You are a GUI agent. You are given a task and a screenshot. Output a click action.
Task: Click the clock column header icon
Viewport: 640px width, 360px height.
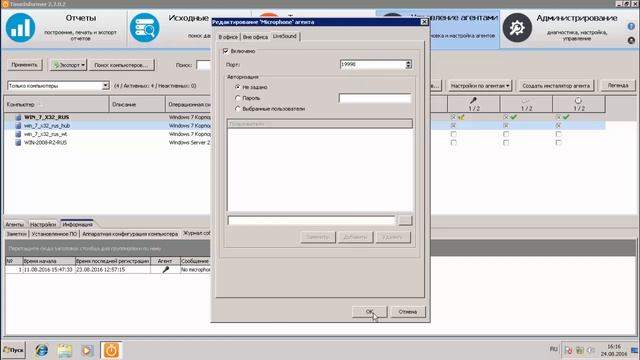[578, 100]
